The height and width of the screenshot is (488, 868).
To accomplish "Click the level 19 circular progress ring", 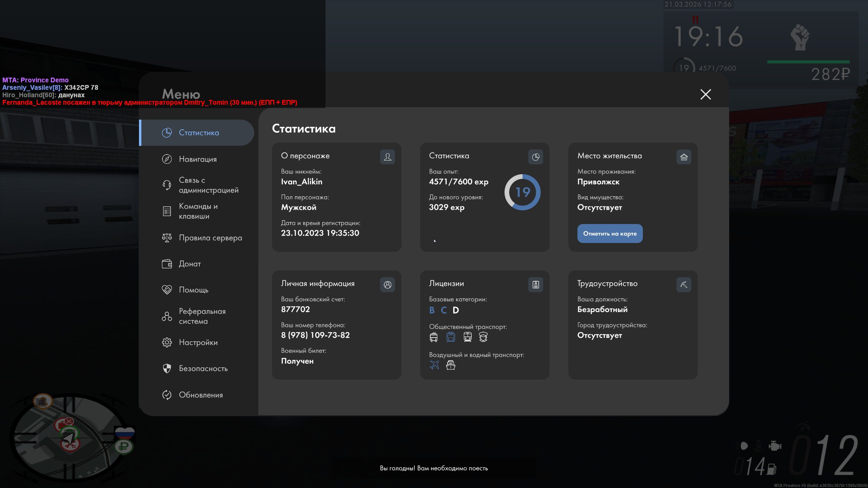I will [522, 192].
